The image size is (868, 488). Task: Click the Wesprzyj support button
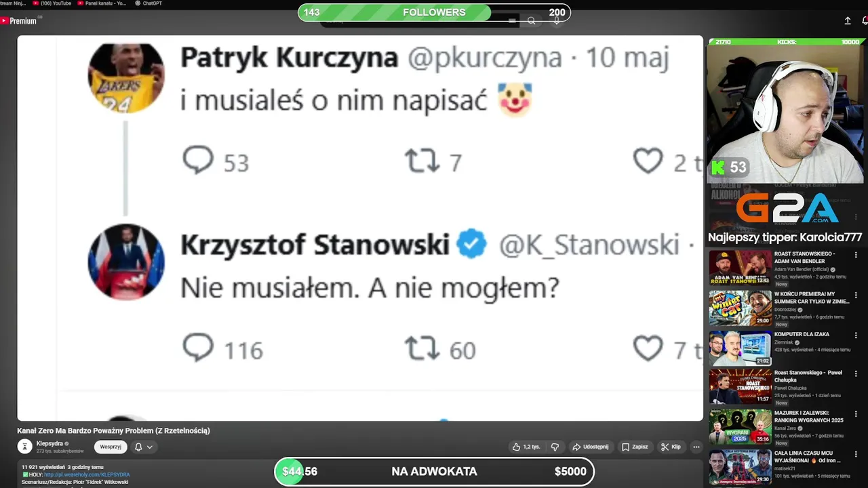tap(111, 447)
